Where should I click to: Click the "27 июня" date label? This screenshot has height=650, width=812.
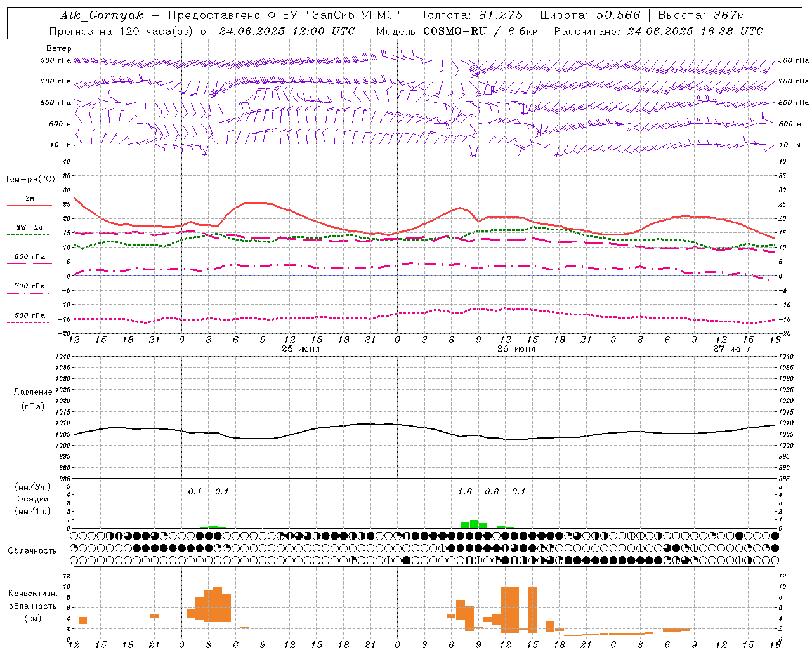(732, 349)
